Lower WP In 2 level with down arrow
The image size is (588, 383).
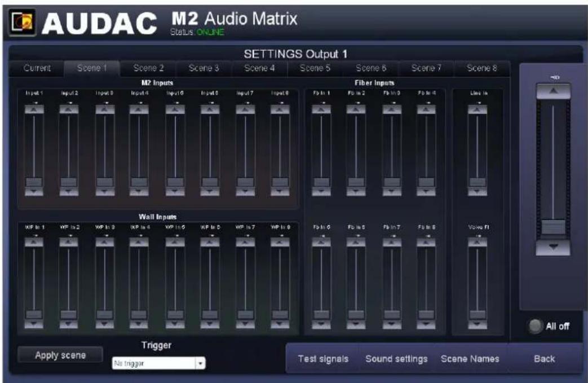click(x=69, y=324)
